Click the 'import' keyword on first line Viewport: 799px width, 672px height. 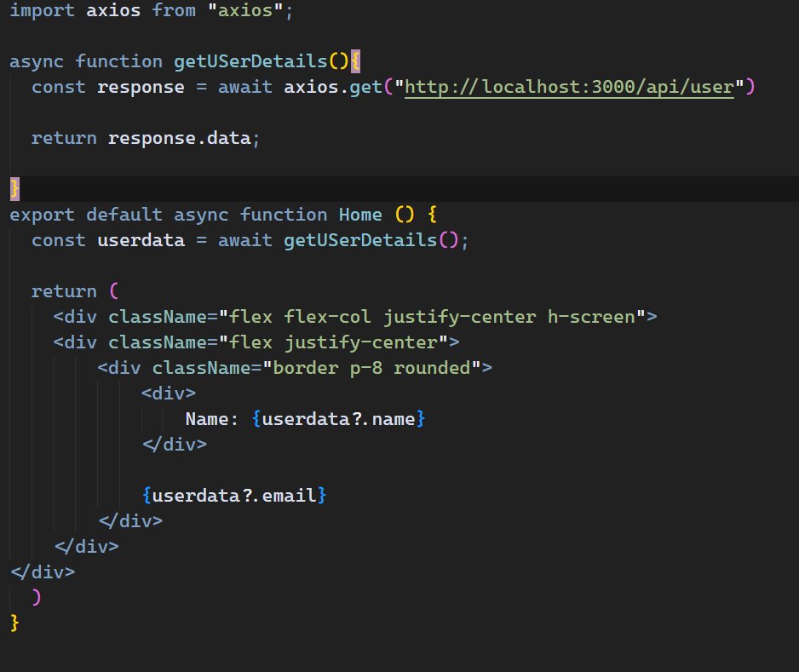point(43,10)
